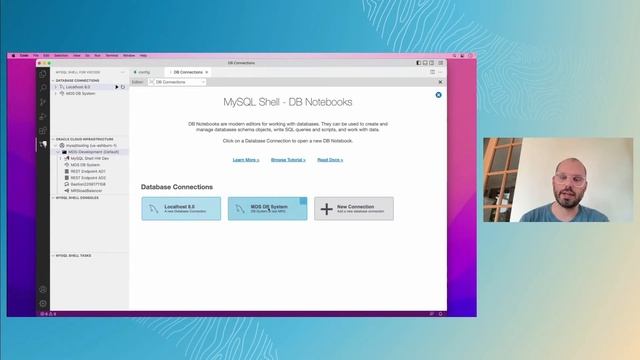
Task: Open the Extensions view
Action: pyautogui.click(x=43, y=131)
